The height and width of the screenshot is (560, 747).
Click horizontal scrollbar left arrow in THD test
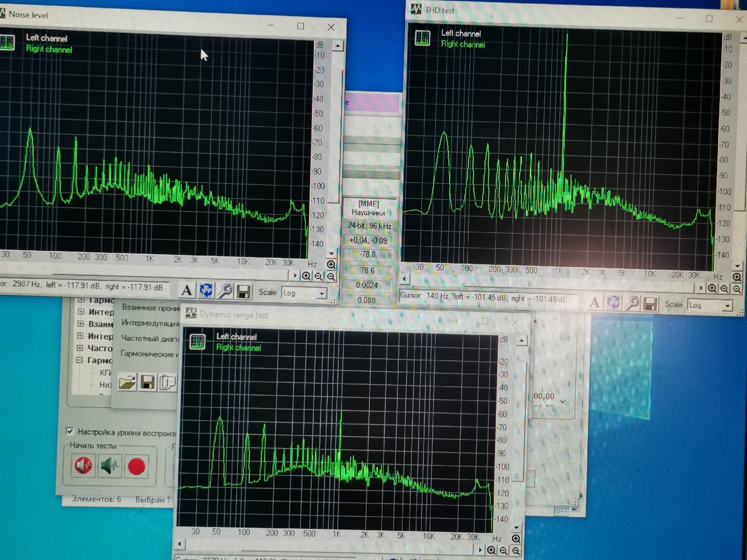(405, 279)
